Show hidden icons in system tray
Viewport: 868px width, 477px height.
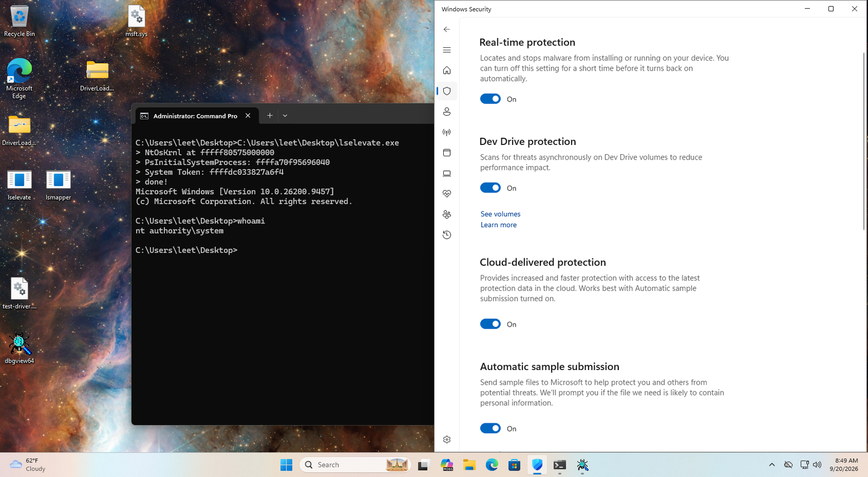tap(771, 465)
